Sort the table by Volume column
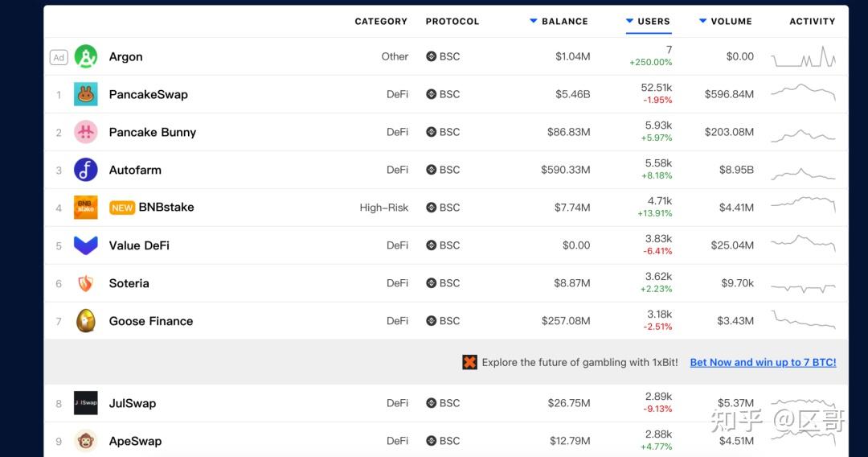Image resolution: width=868 pixels, height=457 pixels. click(x=731, y=22)
